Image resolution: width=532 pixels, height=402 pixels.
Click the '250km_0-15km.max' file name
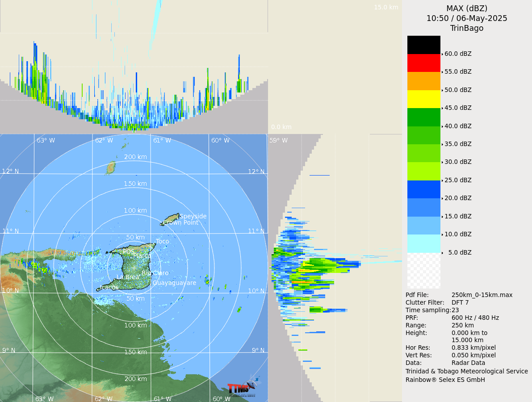[x=482, y=295]
